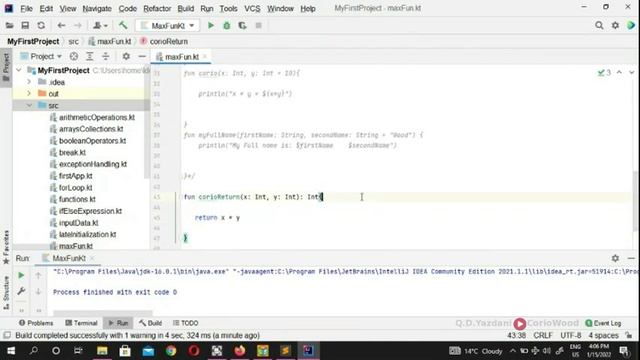Collapse all icon in Project panel header
The width and height of the screenshot is (640, 360).
point(106,56)
